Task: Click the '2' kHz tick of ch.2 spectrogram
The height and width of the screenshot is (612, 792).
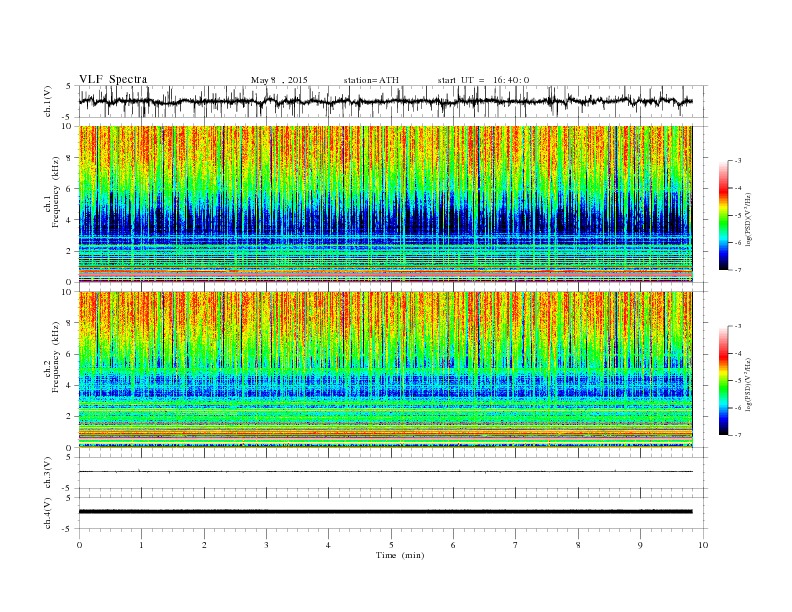Action: click(x=70, y=417)
